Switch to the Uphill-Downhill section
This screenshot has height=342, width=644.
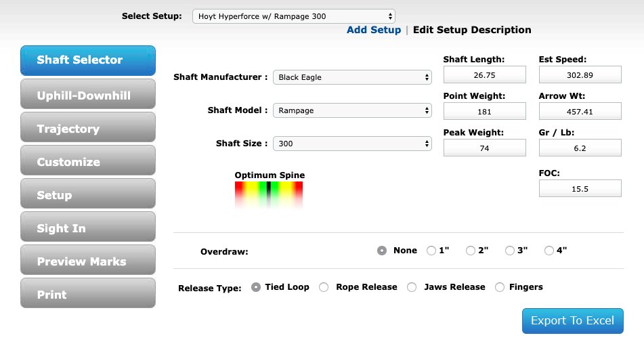coord(88,94)
